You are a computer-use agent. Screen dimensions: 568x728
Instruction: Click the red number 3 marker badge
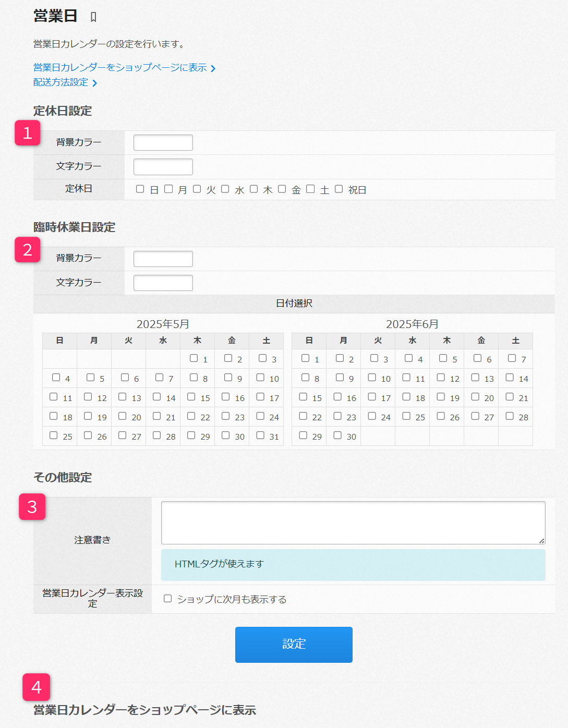click(32, 507)
